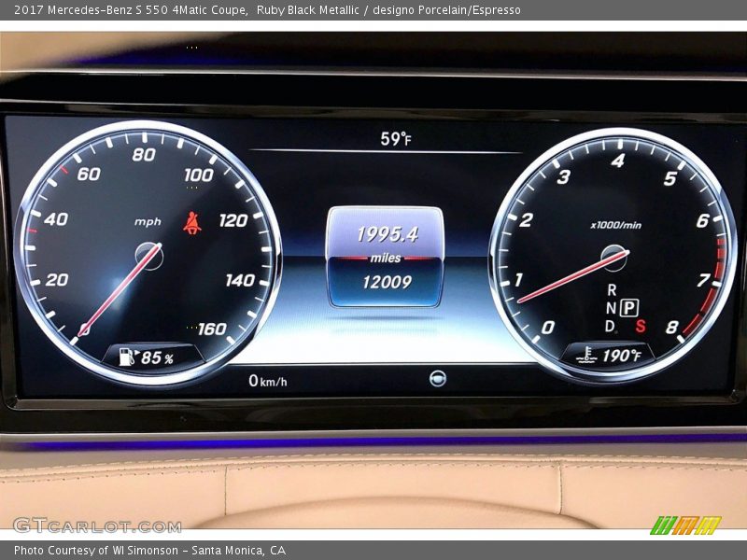Click the 3 mark on tachometer
The image size is (747, 560).
click(564, 177)
